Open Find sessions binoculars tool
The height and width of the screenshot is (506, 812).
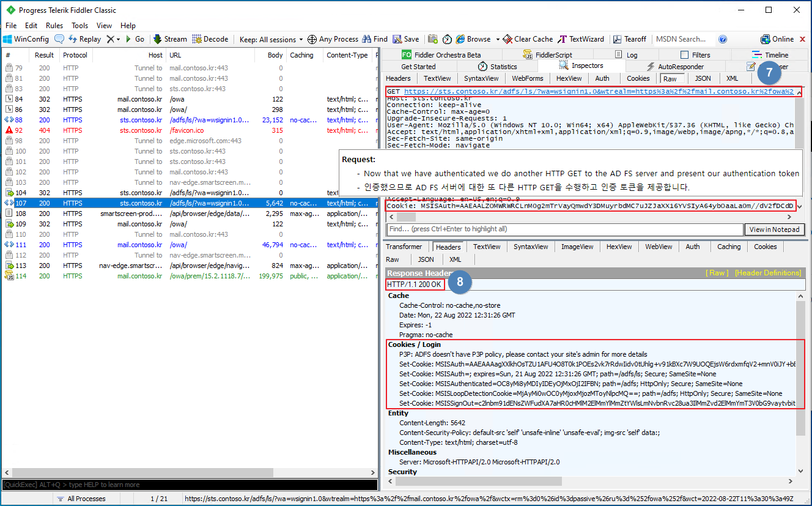(375, 39)
